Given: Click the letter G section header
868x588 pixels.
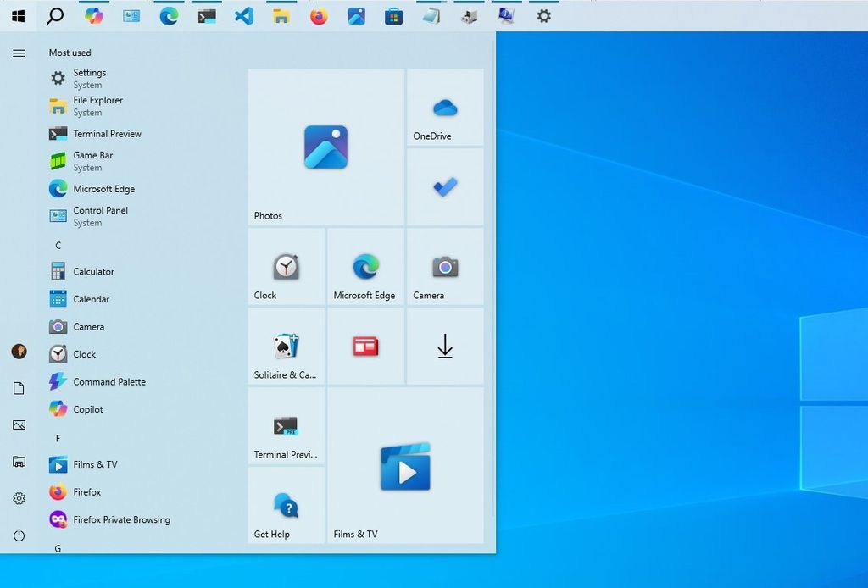Looking at the screenshot, I should [58, 548].
